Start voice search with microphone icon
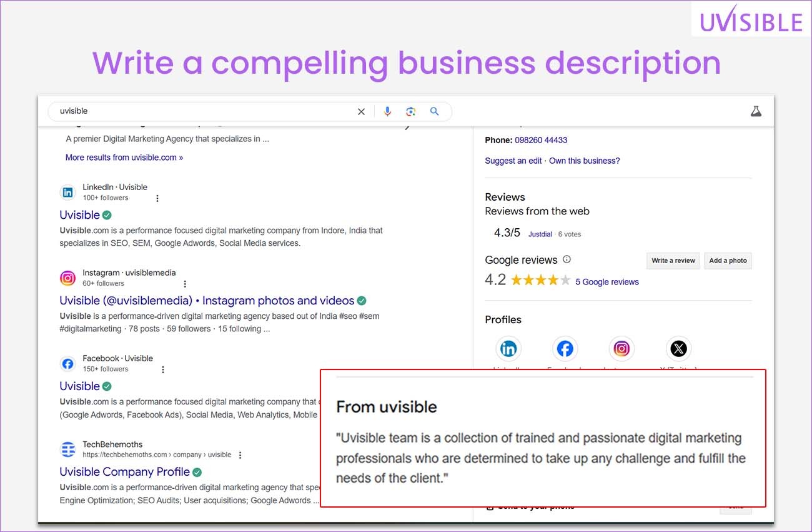 (387, 111)
